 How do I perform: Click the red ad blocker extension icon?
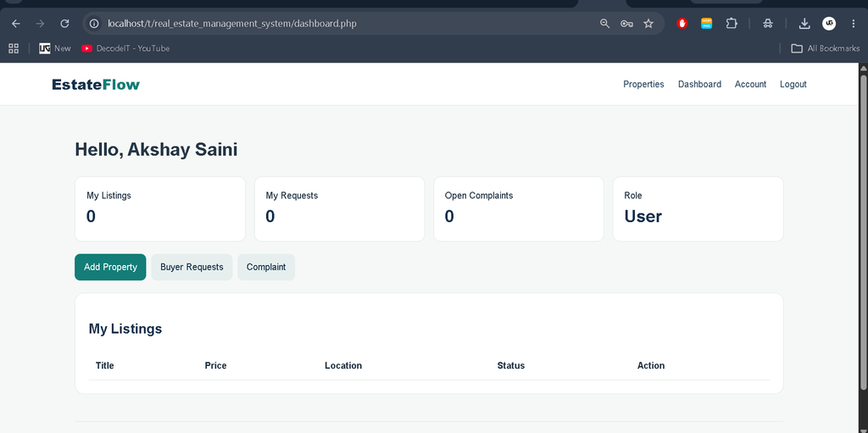[682, 23]
